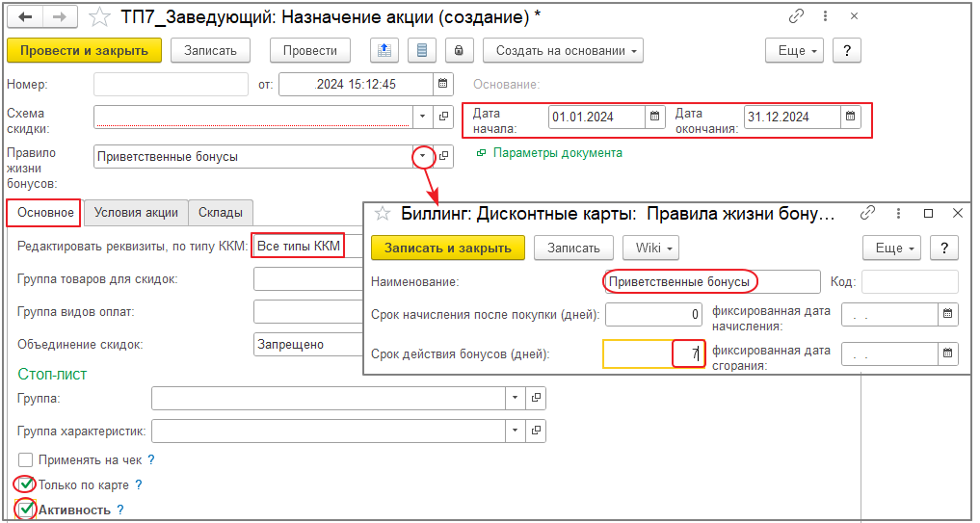Open calendar for Дата начала field
980x523 pixels.
pyautogui.click(x=655, y=117)
